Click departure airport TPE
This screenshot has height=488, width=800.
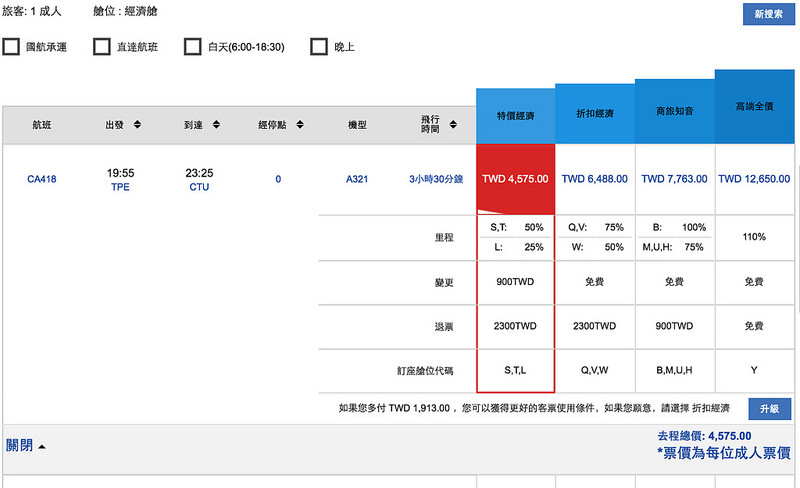[x=120, y=187]
